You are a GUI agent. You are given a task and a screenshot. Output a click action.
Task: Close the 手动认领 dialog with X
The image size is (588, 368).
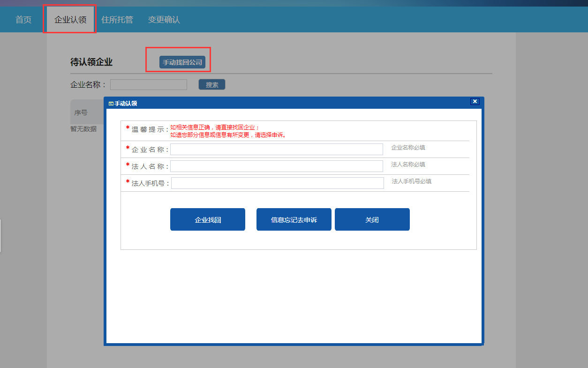coord(475,101)
